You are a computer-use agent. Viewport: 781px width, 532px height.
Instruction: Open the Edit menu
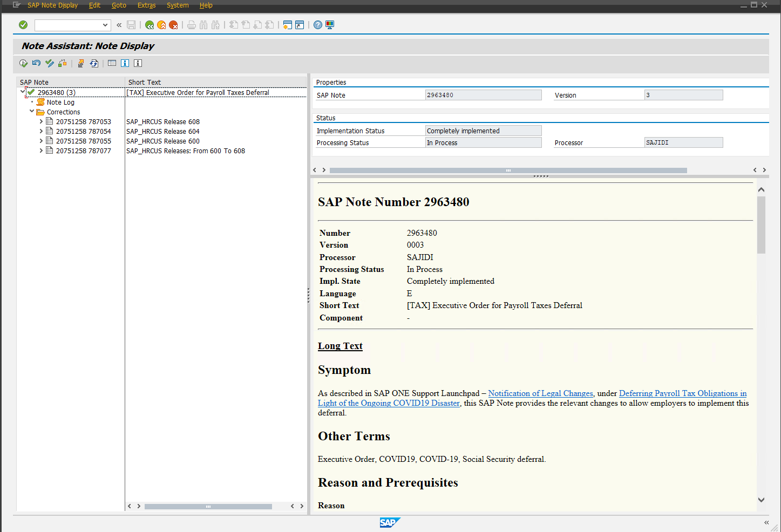[x=94, y=5]
